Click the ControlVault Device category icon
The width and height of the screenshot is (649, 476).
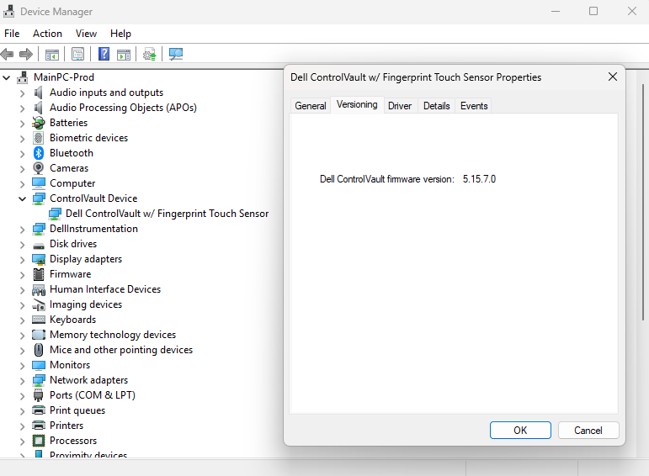[x=38, y=198]
